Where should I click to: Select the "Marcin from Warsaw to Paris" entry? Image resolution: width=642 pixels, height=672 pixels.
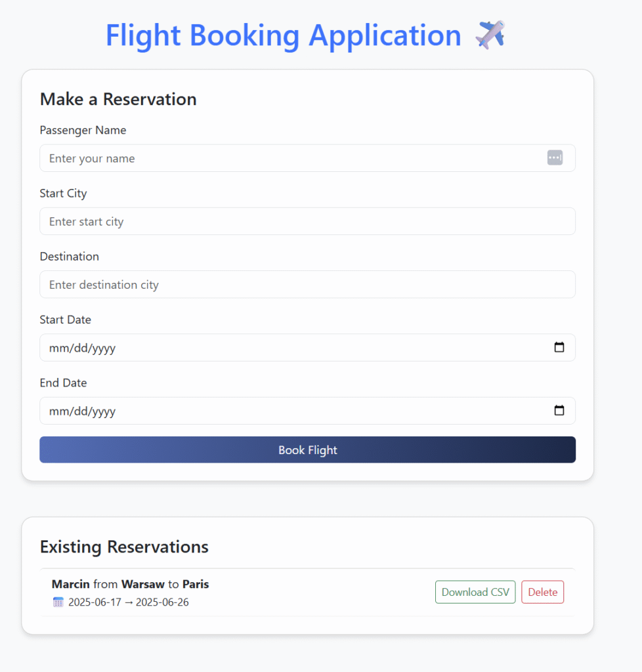130,584
